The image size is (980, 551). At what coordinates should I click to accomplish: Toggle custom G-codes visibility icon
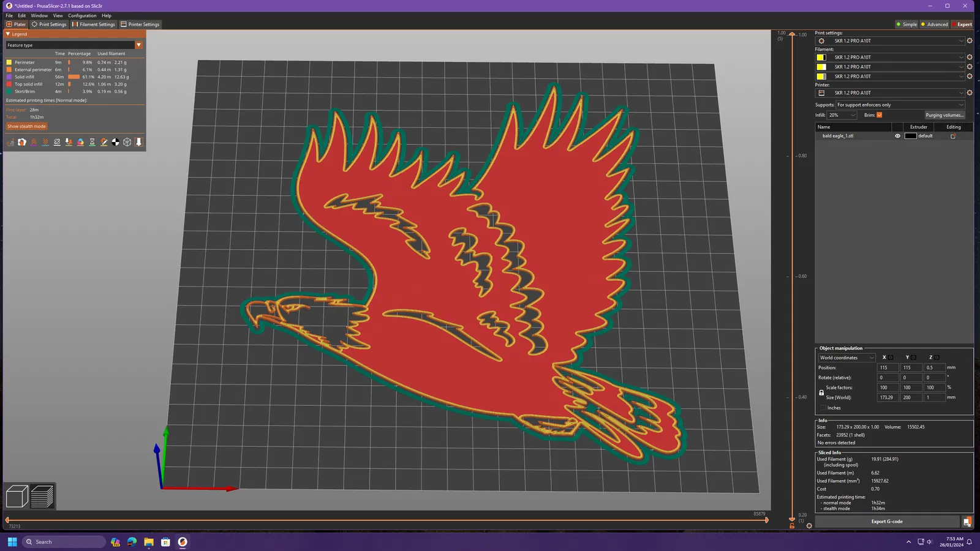104,142
